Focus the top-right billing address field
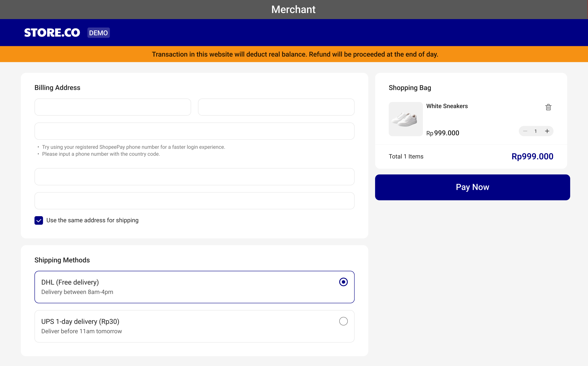588x366 pixels. coord(276,107)
